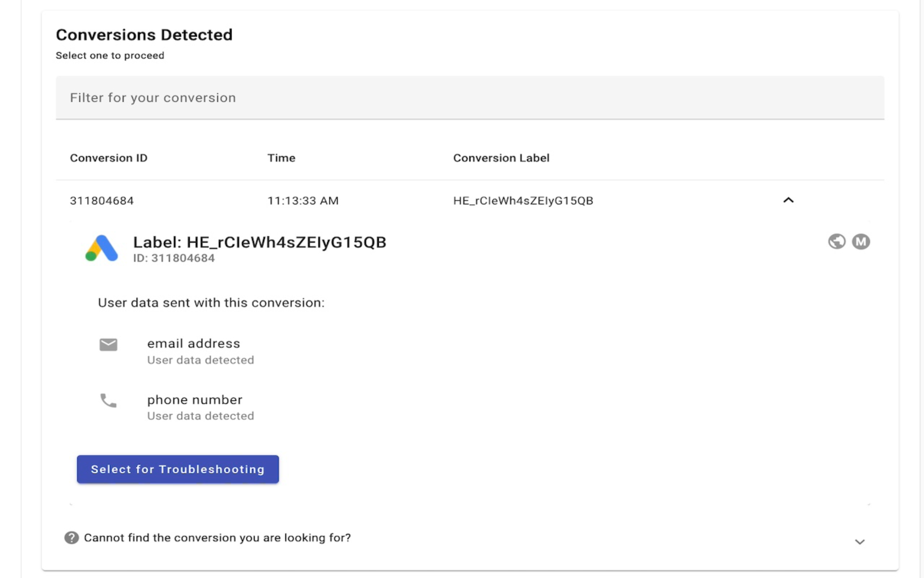
Task: Select conversion row 311804684
Action: click(102, 201)
